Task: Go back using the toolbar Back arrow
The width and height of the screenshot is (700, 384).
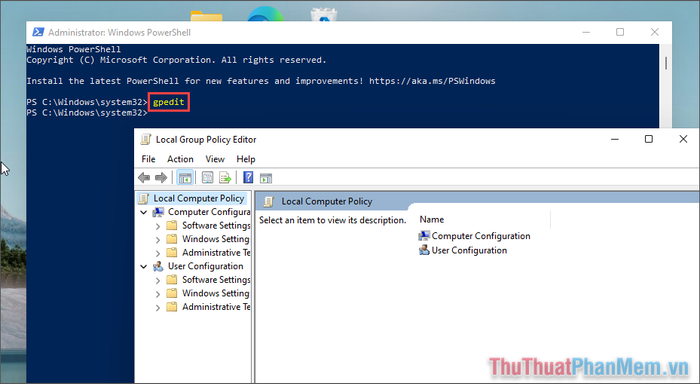Action: pos(144,178)
